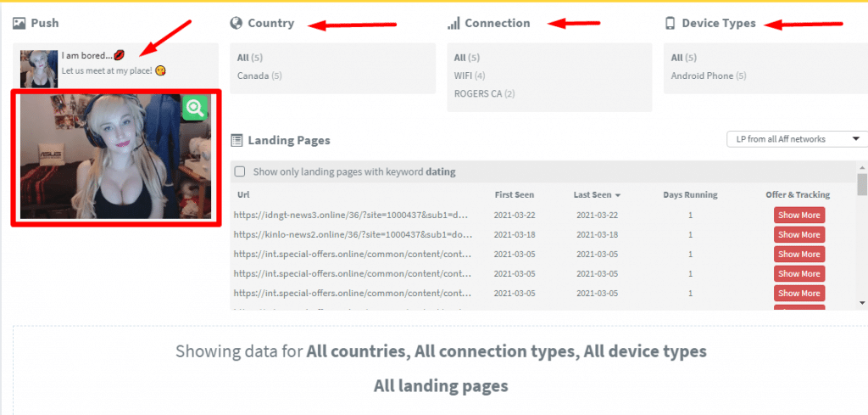868x415 pixels.
Task: Click Show More for kinlo-news2.online row
Action: click(799, 234)
